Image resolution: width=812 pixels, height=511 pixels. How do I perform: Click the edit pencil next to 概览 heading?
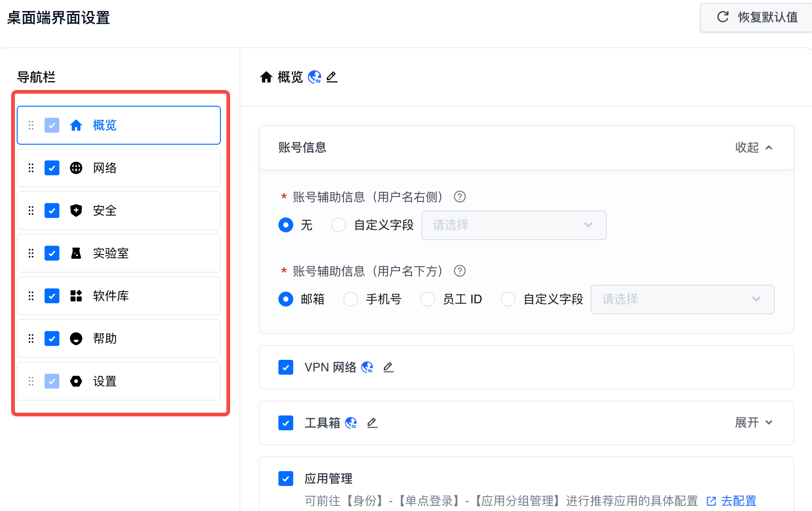click(332, 77)
